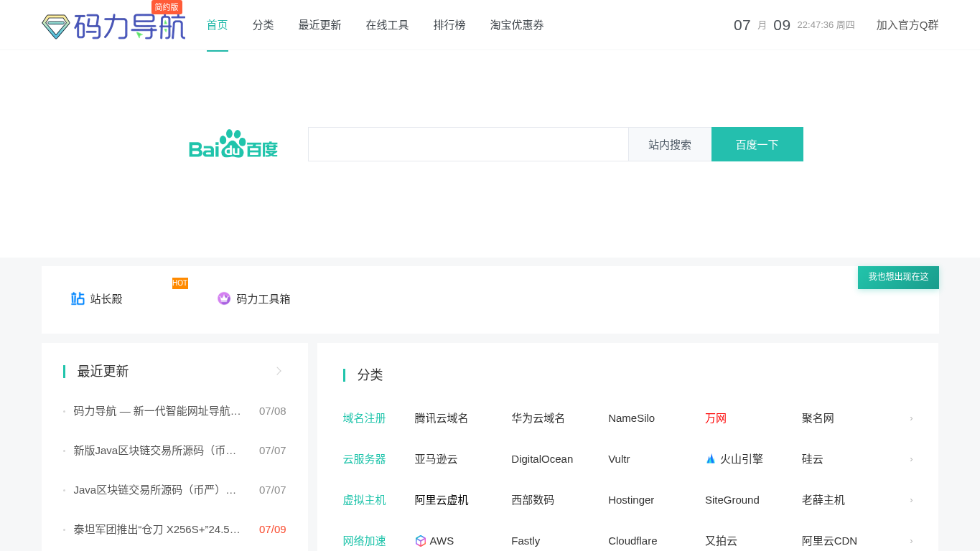Expand the 域名注册 row arrow
The height and width of the screenshot is (551, 980).
(x=911, y=418)
